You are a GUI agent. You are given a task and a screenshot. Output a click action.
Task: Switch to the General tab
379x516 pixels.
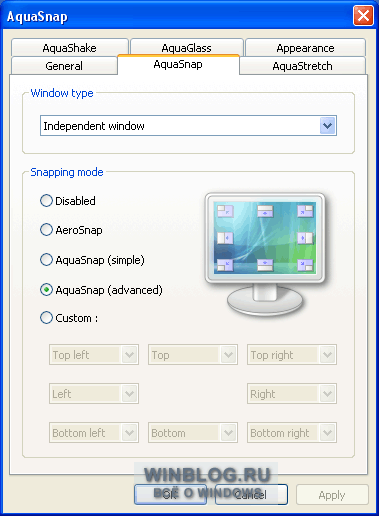coord(64,66)
